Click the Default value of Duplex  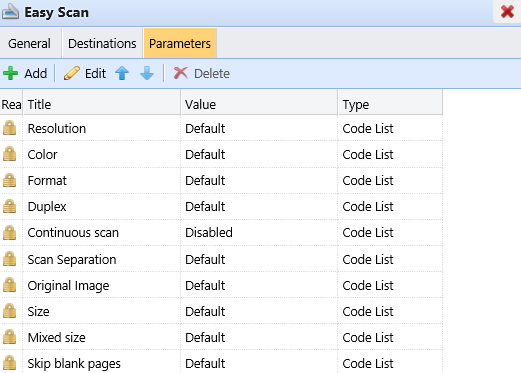205,207
